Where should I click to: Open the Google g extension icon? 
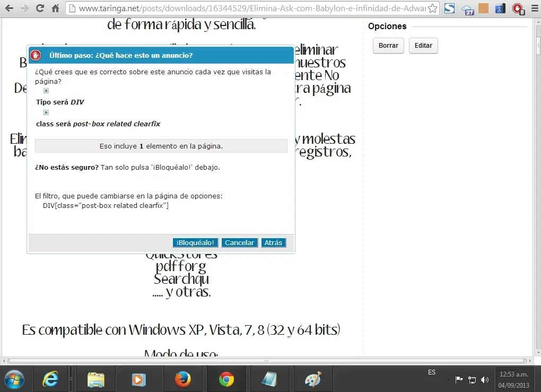click(x=500, y=8)
